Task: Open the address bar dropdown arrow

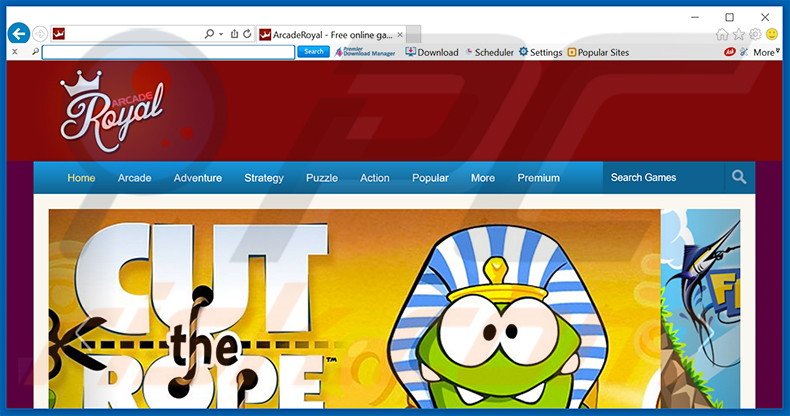Action: click(x=221, y=34)
